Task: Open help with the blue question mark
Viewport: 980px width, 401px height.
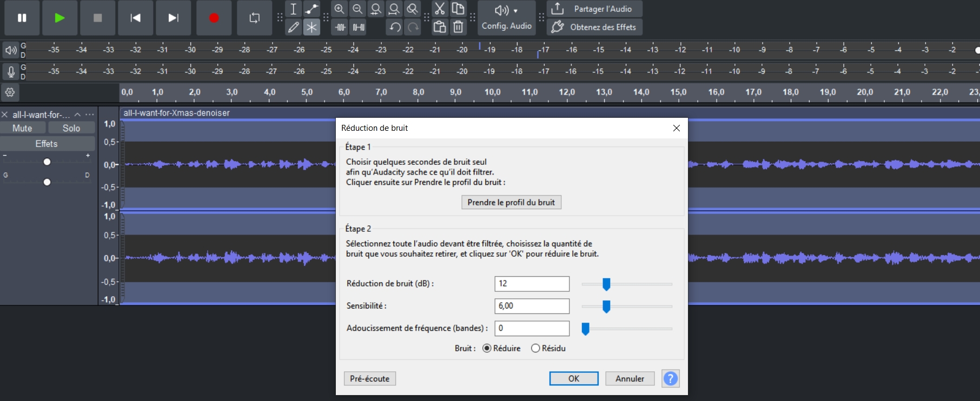Action: 670,378
